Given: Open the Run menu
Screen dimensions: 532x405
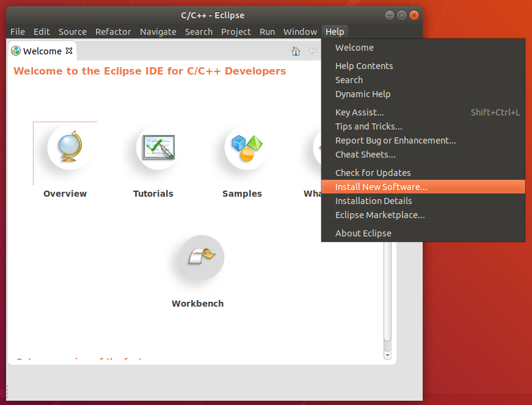Looking at the screenshot, I should 268,32.
